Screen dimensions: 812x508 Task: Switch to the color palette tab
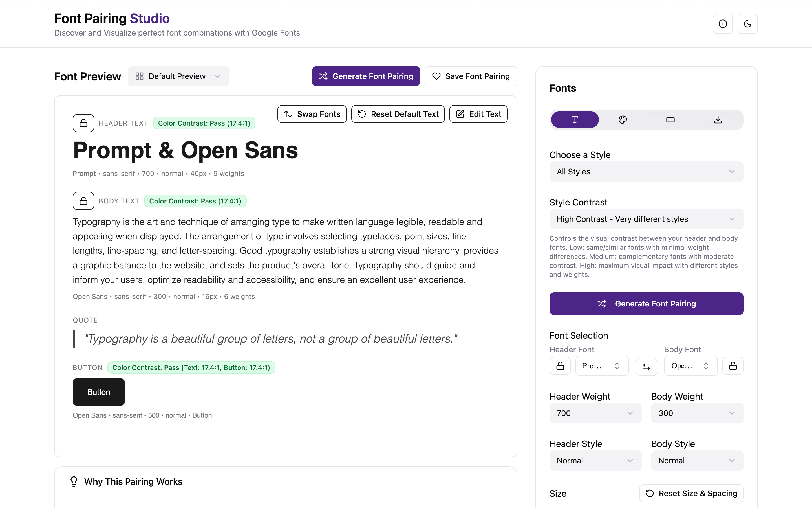(x=623, y=120)
